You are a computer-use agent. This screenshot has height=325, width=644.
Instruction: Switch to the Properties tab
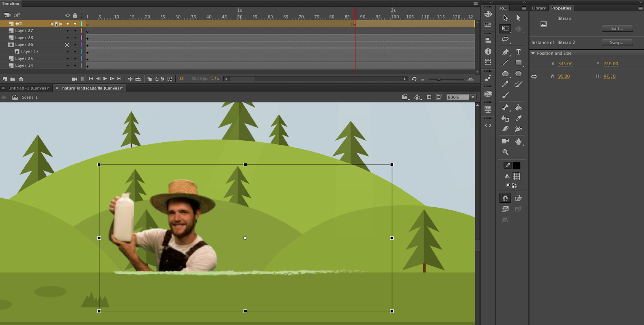tap(561, 8)
